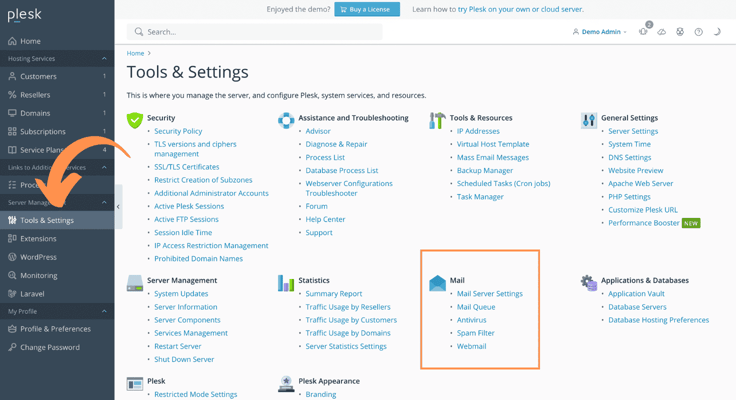Collapse the Links to Additional Services section
The height and width of the screenshot is (400, 736).
(104, 167)
